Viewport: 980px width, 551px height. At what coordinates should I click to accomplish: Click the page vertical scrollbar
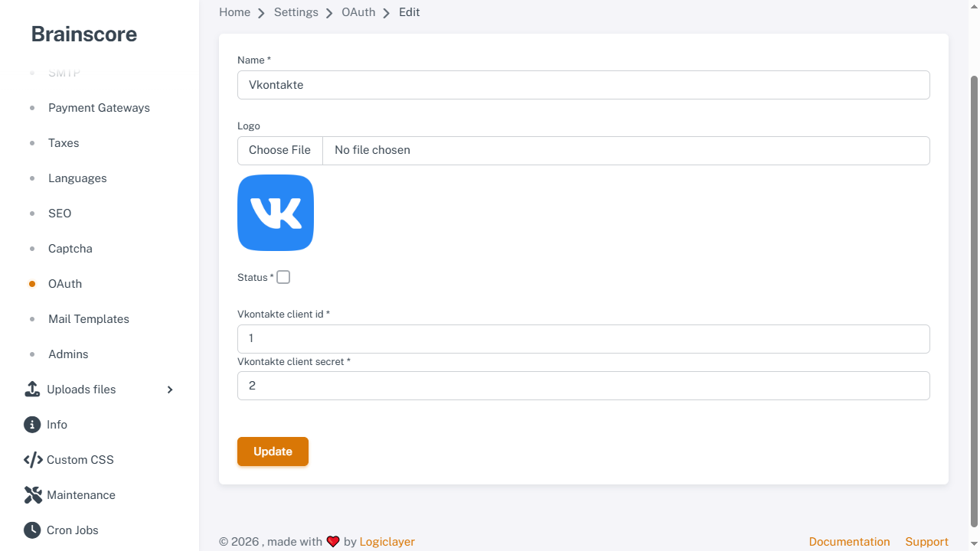click(x=975, y=302)
